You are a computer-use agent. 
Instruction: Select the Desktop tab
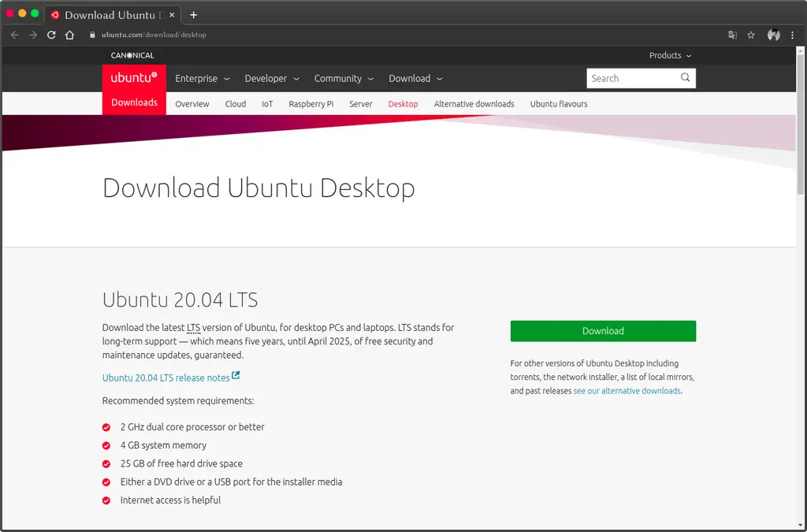[x=403, y=104]
